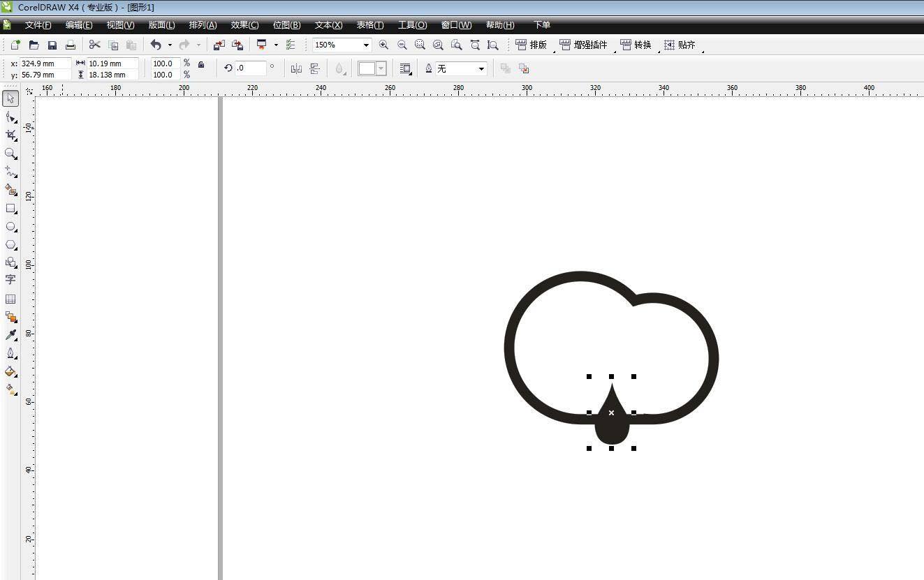The width and height of the screenshot is (924, 580).
Task: Toggle the lock ratio padlock
Action: (201, 65)
